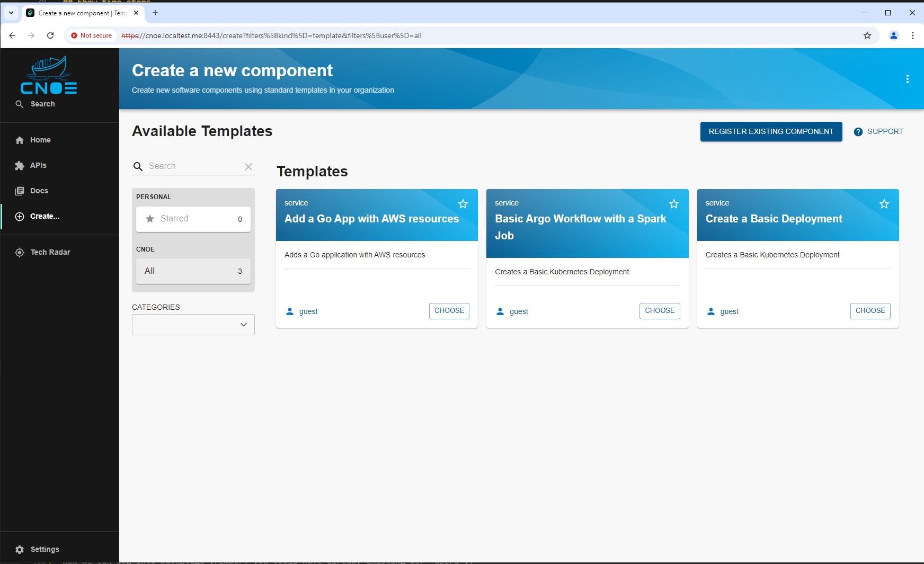Screen dimensions: 924x564
Task: Star the Add a Go App template
Action: [463, 204]
